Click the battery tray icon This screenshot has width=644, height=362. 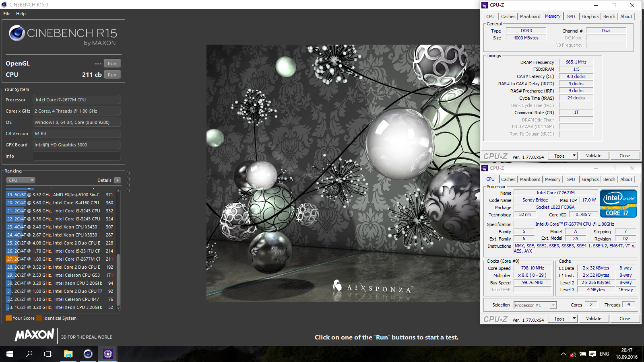point(582,354)
